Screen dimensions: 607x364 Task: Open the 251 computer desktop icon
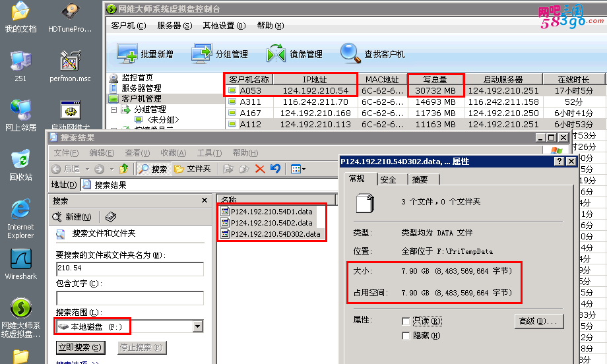point(20,66)
